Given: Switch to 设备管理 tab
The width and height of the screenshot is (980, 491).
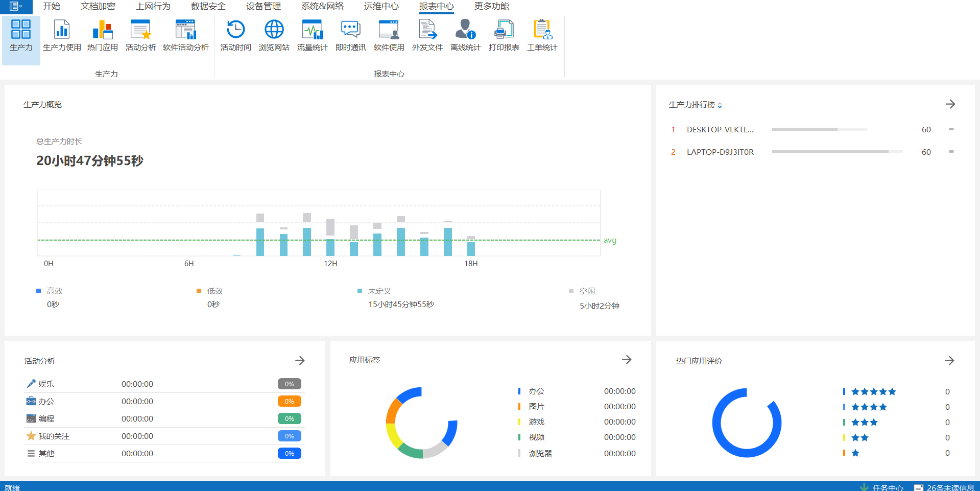Looking at the screenshot, I should click(264, 6).
